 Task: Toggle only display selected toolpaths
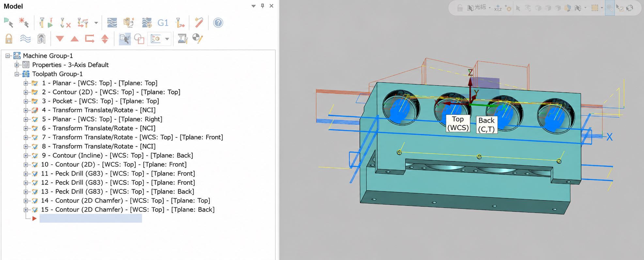(x=125, y=39)
